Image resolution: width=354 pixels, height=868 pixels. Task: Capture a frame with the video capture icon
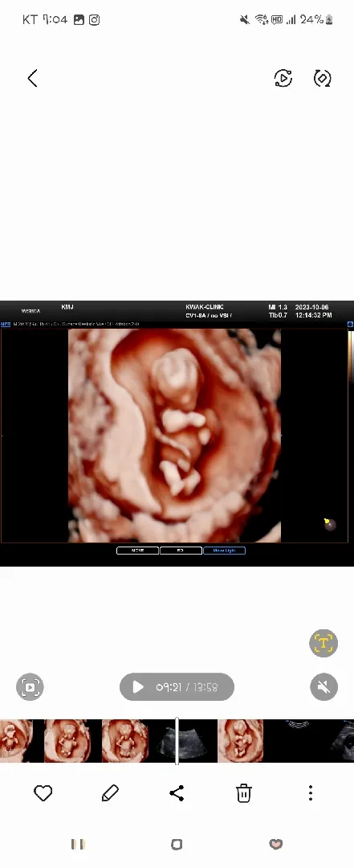click(x=30, y=687)
